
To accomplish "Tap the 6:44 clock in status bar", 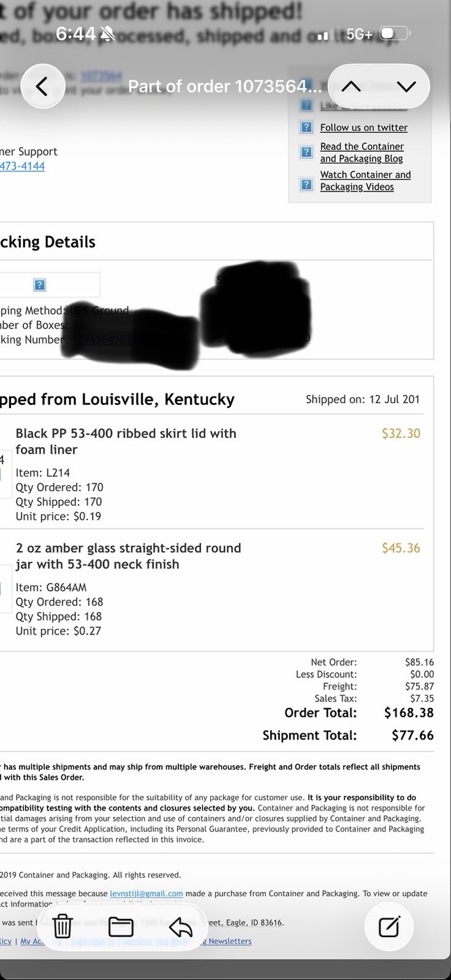I will click(76, 34).
